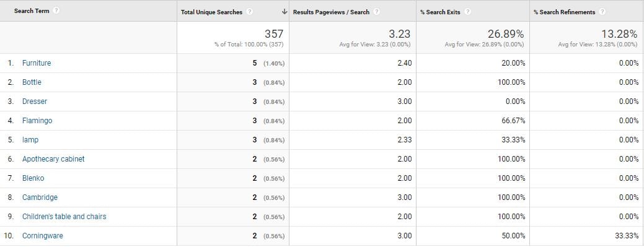
Task: Sort by % Search Refinements header
Action: 564,12
